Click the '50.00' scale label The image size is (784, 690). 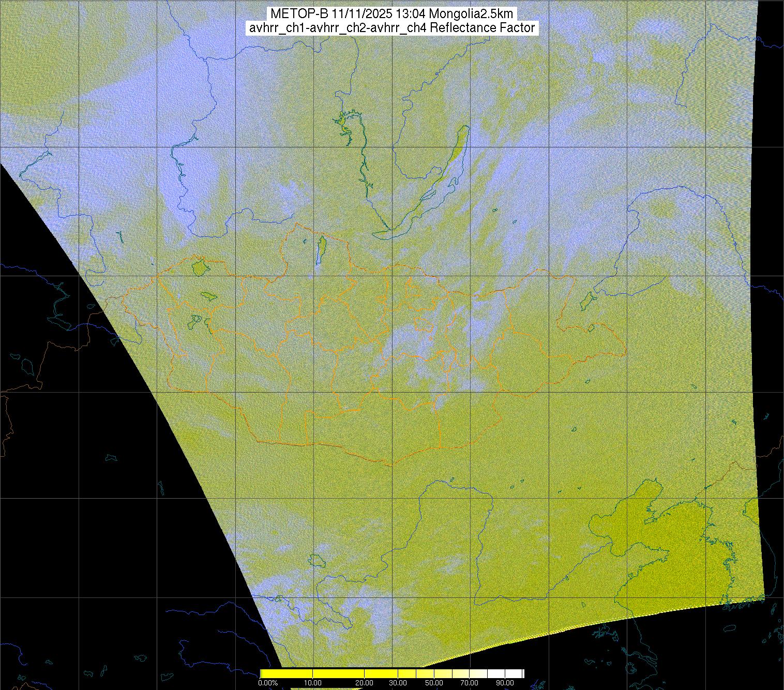[x=434, y=683]
